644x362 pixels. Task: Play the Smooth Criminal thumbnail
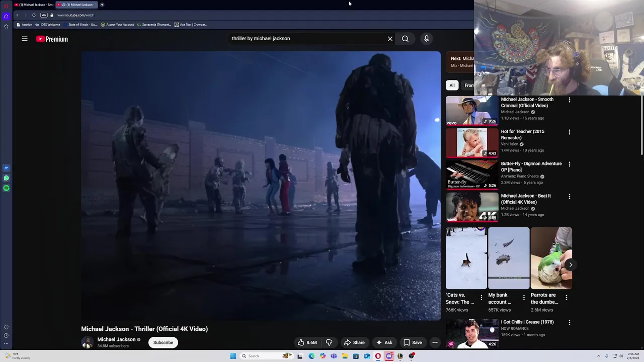pyautogui.click(x=472, y=111)
